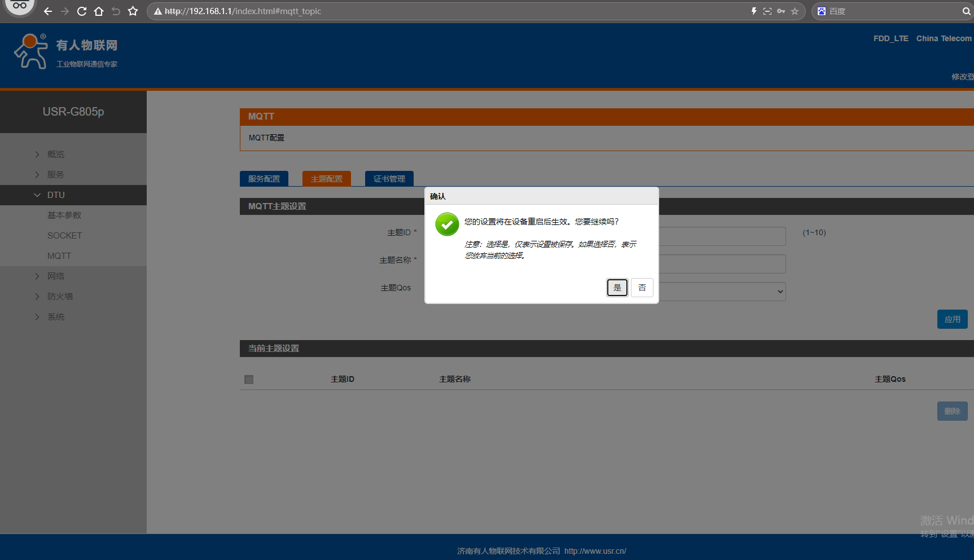Open the 证书管理 tab
Viewport: 974px width, 560px height.
tap(389, 179)
